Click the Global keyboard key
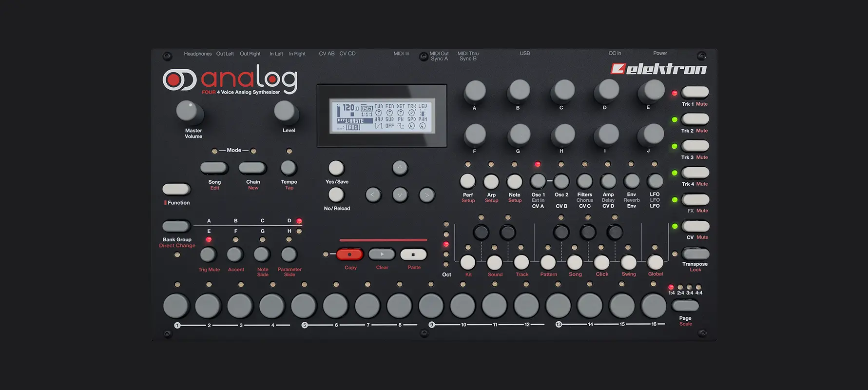The height and width of the screenshot is (390, 868). (x=655, y=262)
